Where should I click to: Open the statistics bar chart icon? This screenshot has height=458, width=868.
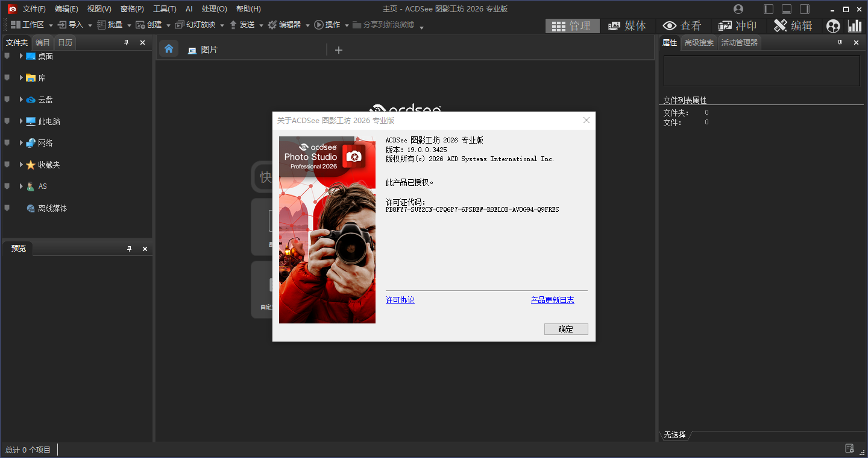coord(855,26)
